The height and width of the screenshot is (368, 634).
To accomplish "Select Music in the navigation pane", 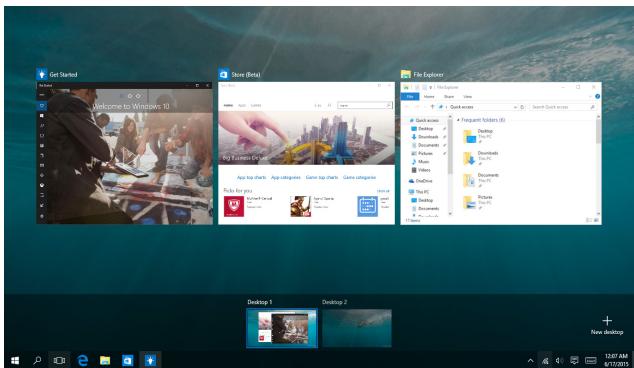I will tap(421, 161).
